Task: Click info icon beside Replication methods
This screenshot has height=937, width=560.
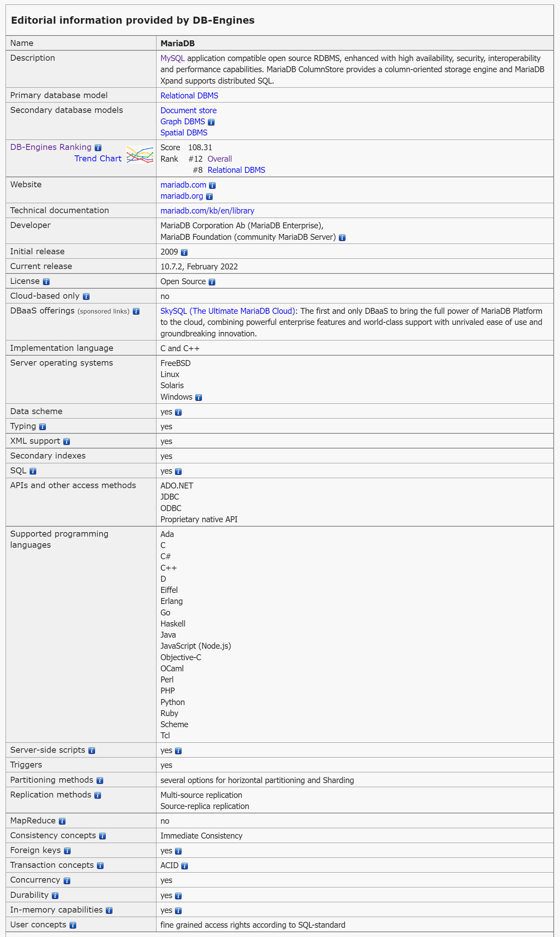Action: [x=98, y=795]
